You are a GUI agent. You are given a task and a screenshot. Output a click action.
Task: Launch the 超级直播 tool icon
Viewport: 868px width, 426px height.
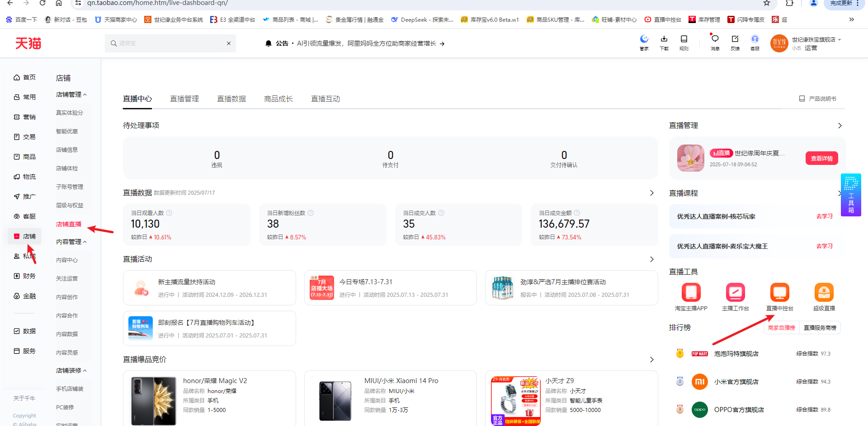824,293
